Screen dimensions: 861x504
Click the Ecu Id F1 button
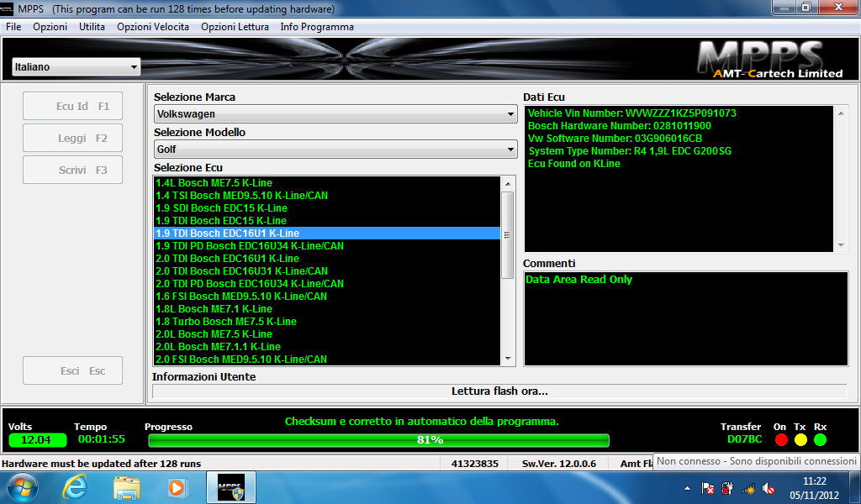(72, 106)
